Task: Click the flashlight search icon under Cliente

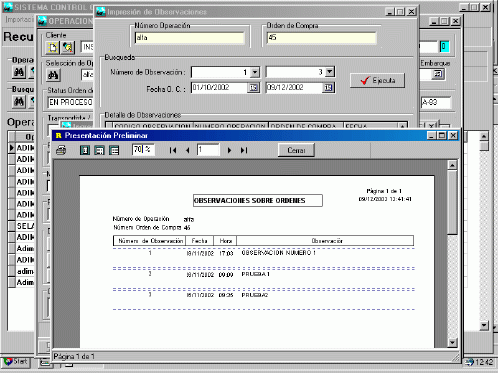Action: pyautogui.click(x=68, y=48)
